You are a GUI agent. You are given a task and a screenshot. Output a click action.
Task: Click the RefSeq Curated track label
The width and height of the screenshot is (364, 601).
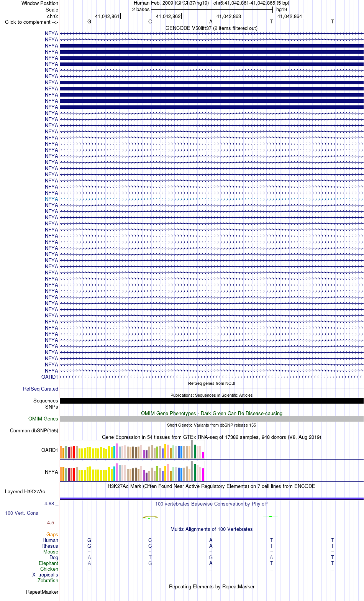(41, 389)
